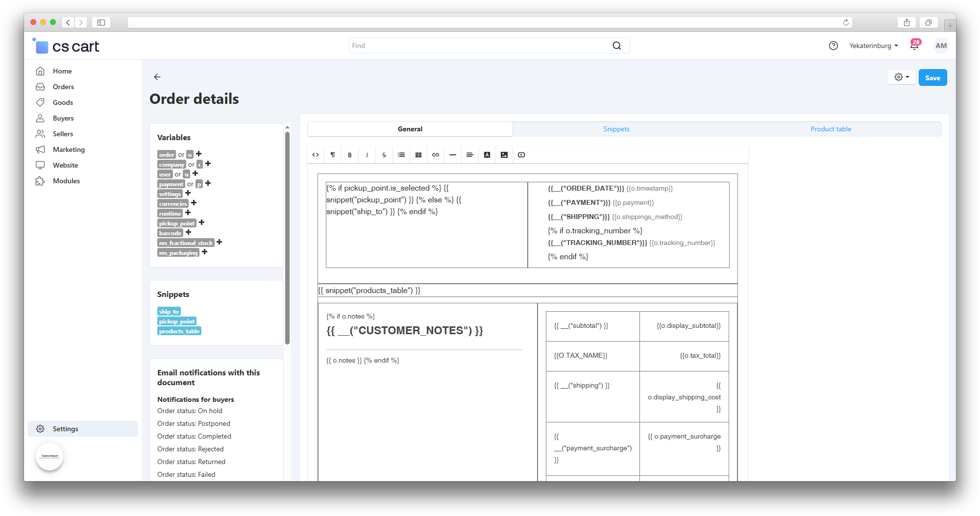Insert the products_table snippet
This screenshot has width=980, height=516.
tap(179, 331)
